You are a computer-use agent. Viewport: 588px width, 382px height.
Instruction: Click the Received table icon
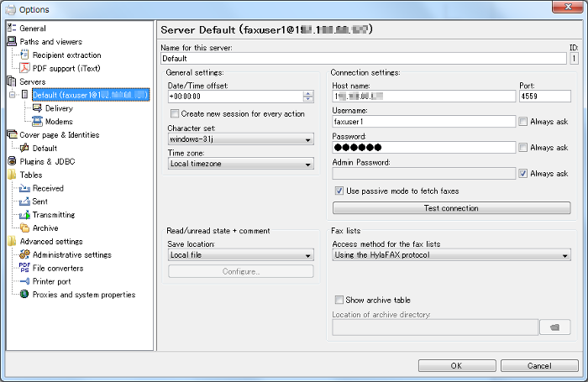[x=24, y=188]
